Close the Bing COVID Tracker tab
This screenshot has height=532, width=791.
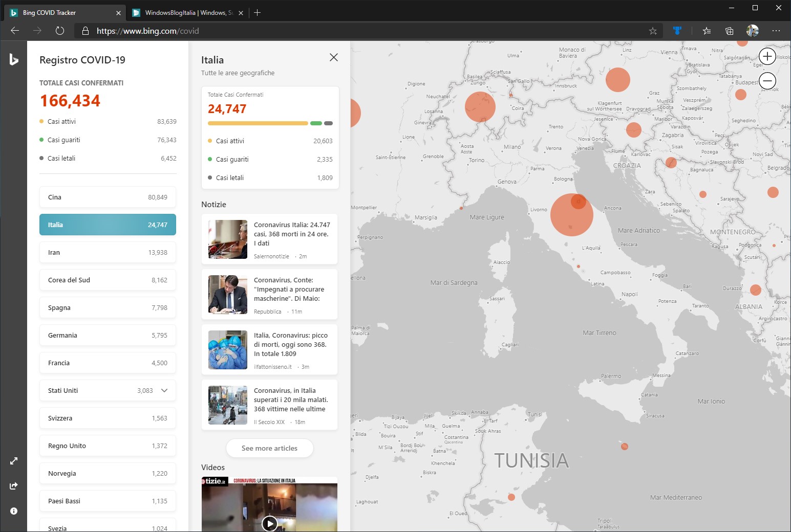(x=118, y=13)
